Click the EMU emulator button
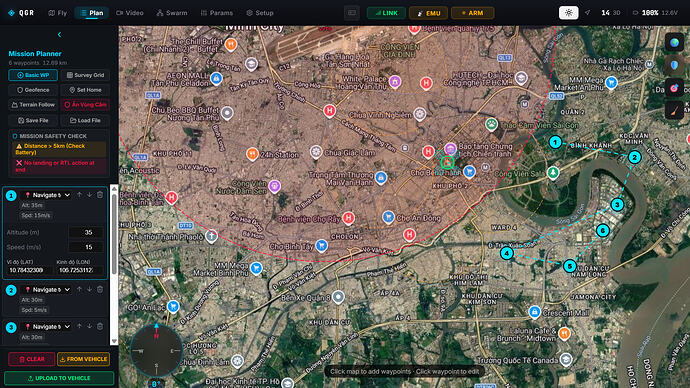The width and height of the screenshot is (690, 388). point(429,13)
